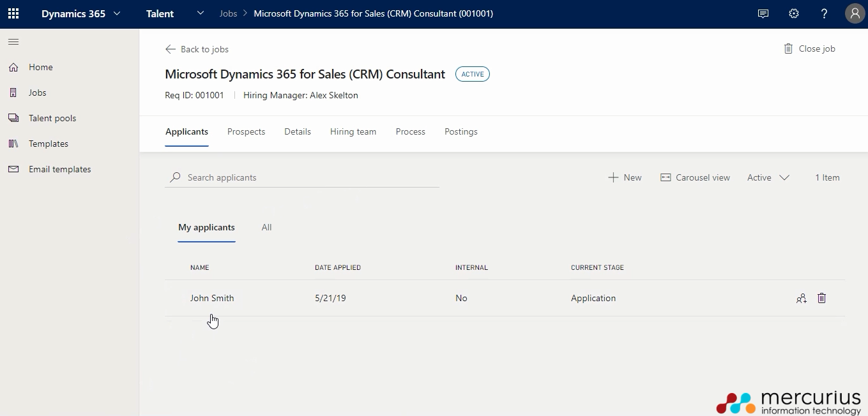Open the help question mark icon
Viewport: 868px width, 416px height.
pos(825,13)
